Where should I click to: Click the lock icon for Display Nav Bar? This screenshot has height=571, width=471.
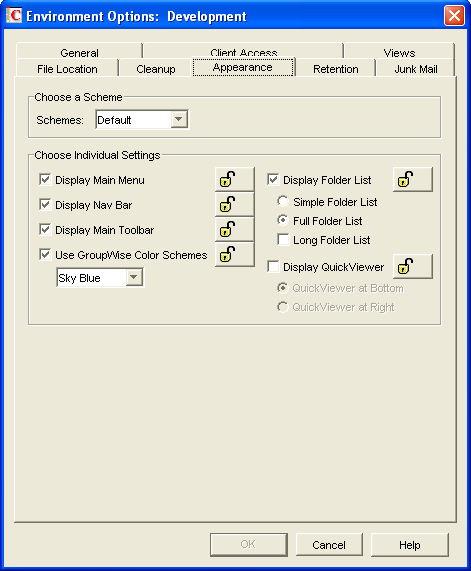click(x=235, y=205)
